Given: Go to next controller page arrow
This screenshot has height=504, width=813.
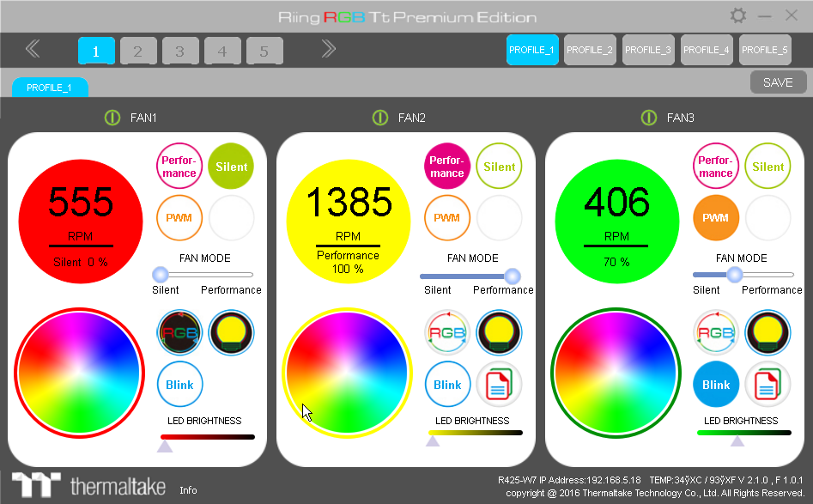Looking at the screenshot, I should click(x=328, y=49).
